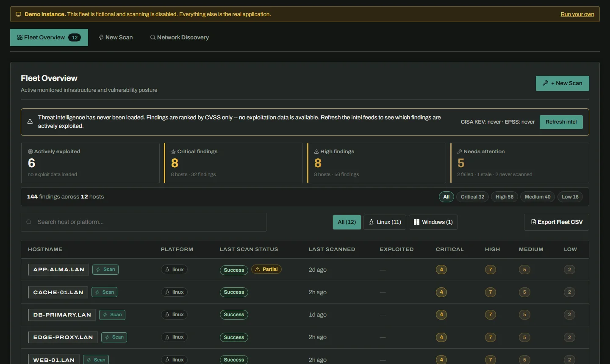The height and width of the screenshot is (364, 610).
Task: Sort by the Hostname column header
Action: click(x=45, y=249)
